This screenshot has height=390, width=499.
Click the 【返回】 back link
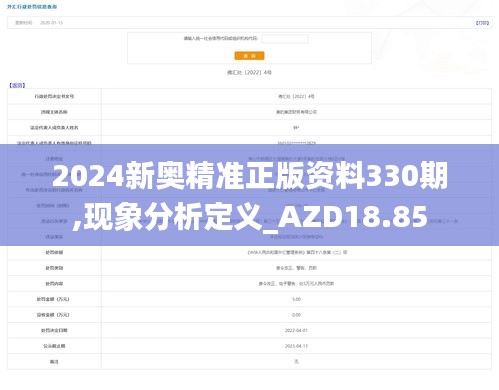tap(17, 85)
